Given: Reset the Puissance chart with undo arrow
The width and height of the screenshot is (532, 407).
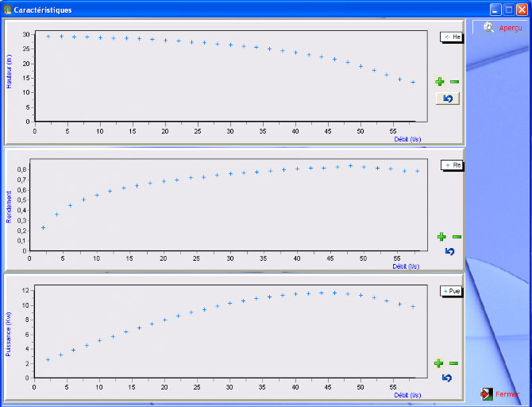Looking at the screenshot, I should point(447,378).
